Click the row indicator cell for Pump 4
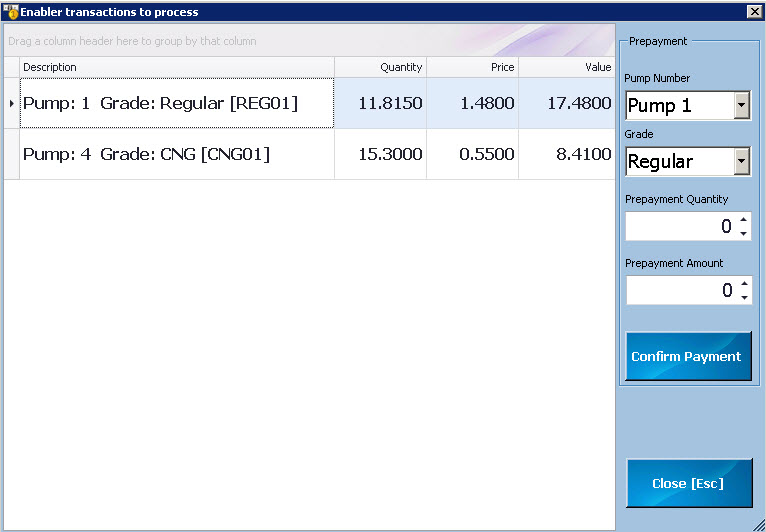Screen dimensions: 766x532 coord(12,154)
